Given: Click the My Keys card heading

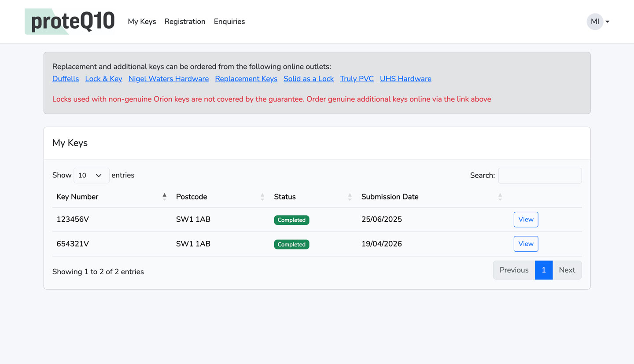Looking at the screenshot, I should (x=70, y=143).
